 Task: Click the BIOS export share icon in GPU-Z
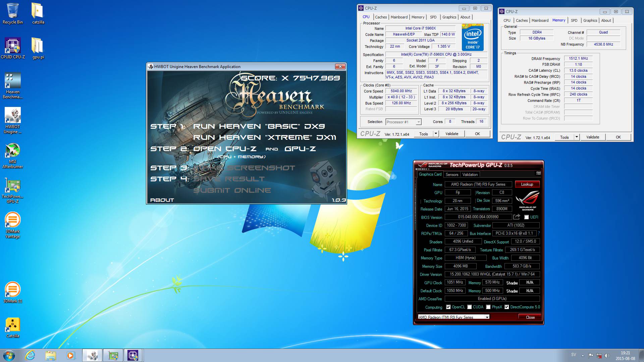click(517, 217)
